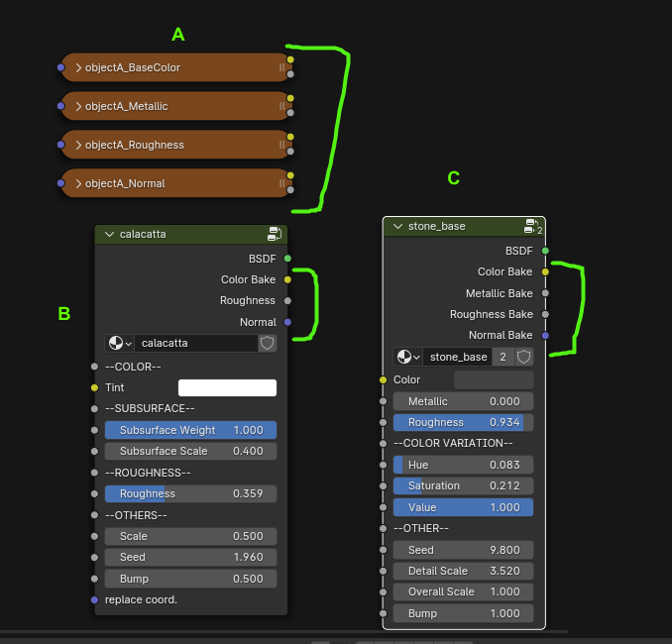This screenshot has height=644, width=672.
Task: Click stone_base Metallic Bake output socket
Action: tap(545, 293)
